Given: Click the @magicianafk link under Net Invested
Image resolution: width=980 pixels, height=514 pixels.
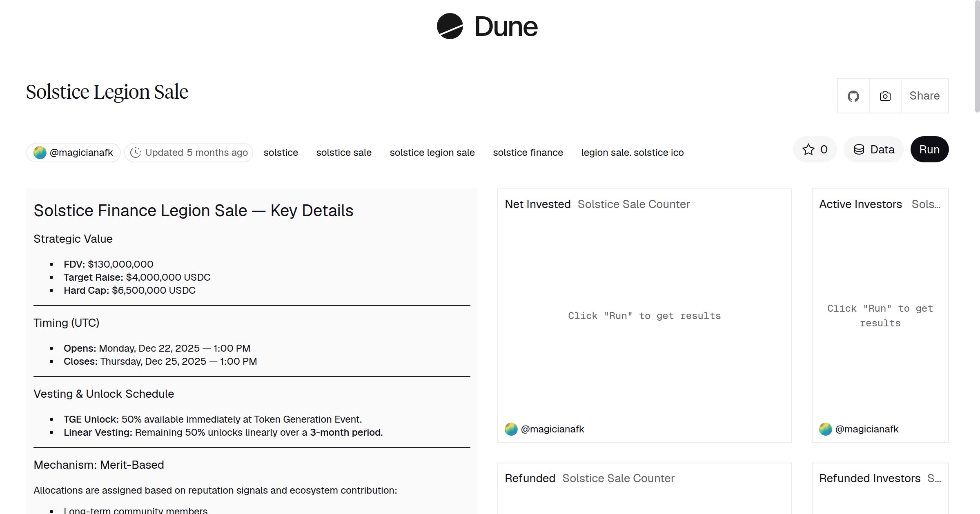Looking at the screenshot, I should [552, 429].
